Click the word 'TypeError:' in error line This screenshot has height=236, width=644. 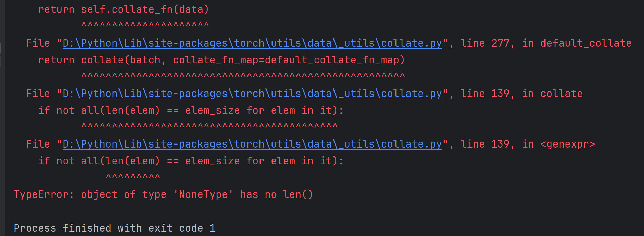(x=44, y=194)
